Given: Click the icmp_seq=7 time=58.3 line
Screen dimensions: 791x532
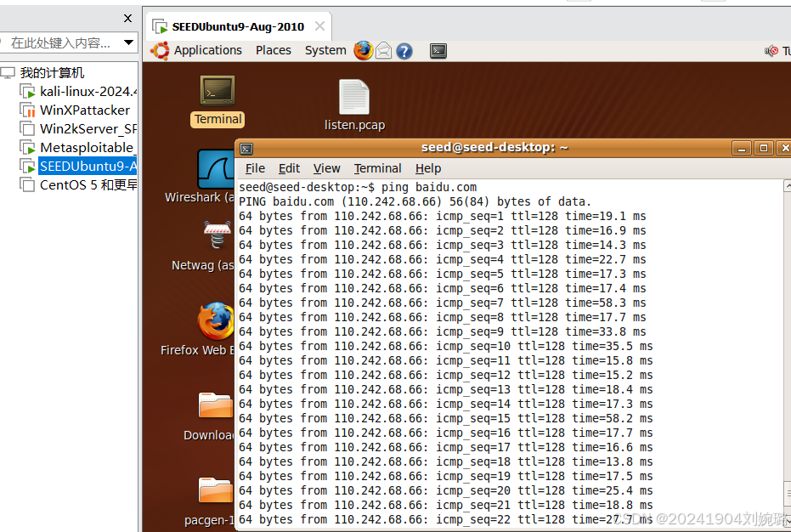Looking at the screenshot, I should [442, 303].
